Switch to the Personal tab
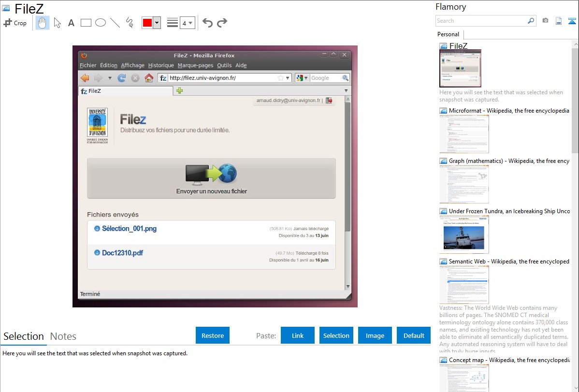This screenshot has height=392, width=579. pos(449,34)
